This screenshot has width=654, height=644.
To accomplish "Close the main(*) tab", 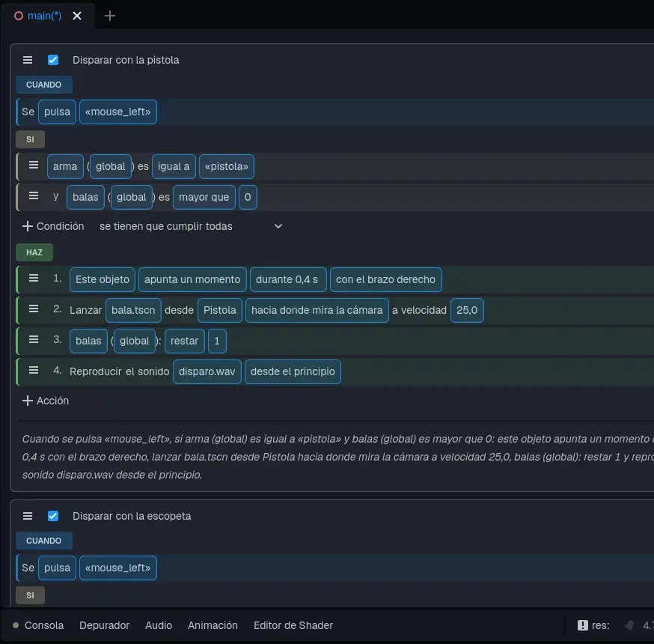I will pos(77,16).
